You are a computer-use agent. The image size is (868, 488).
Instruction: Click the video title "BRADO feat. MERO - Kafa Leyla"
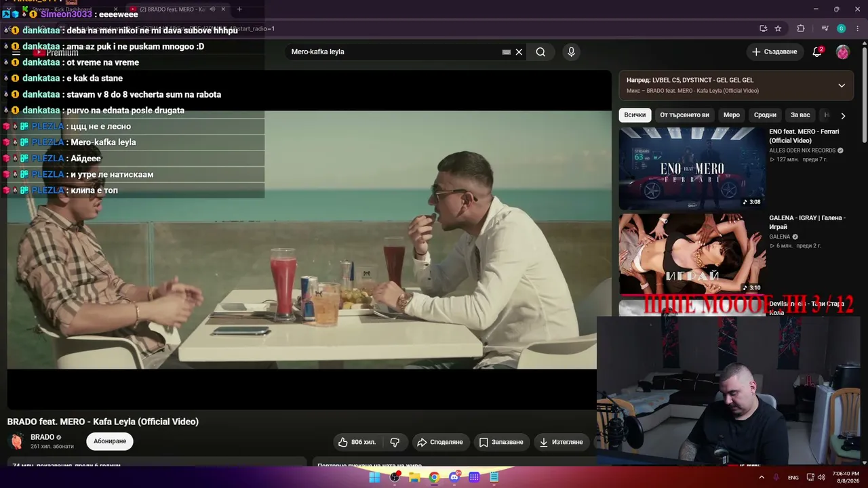coord(103,422)
